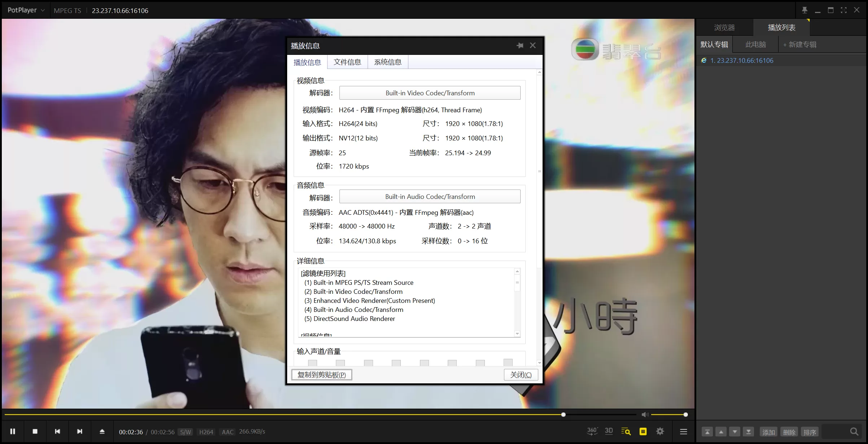
Task: Click the details list scroll up arrow
Action: tap(517, 271)
